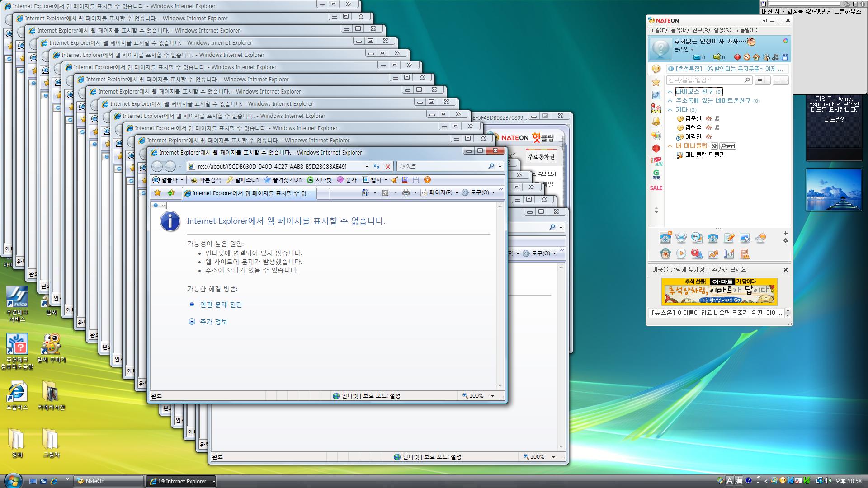Collapse the 내 미니클럽 group

click(670, 146)
